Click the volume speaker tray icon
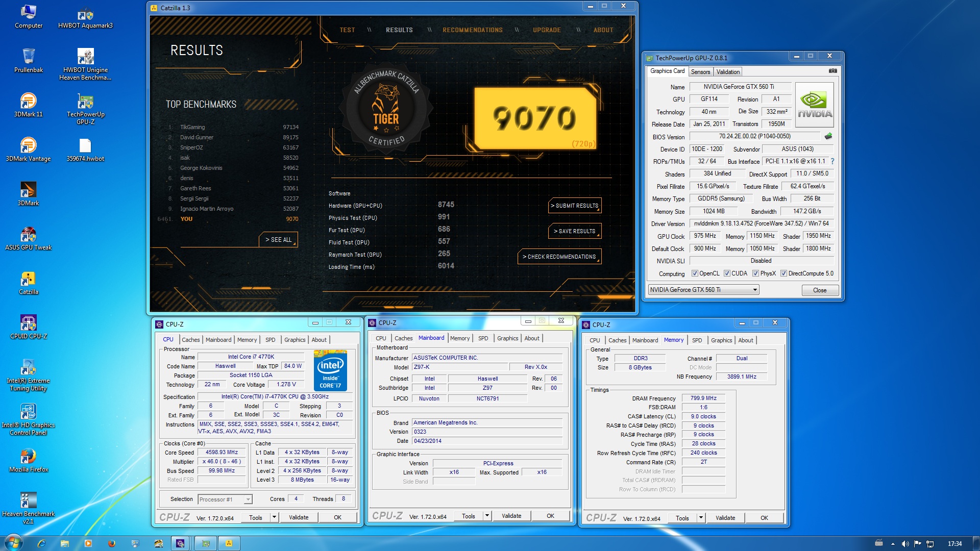Screen dimensions: 980x551 click(905, 544)
